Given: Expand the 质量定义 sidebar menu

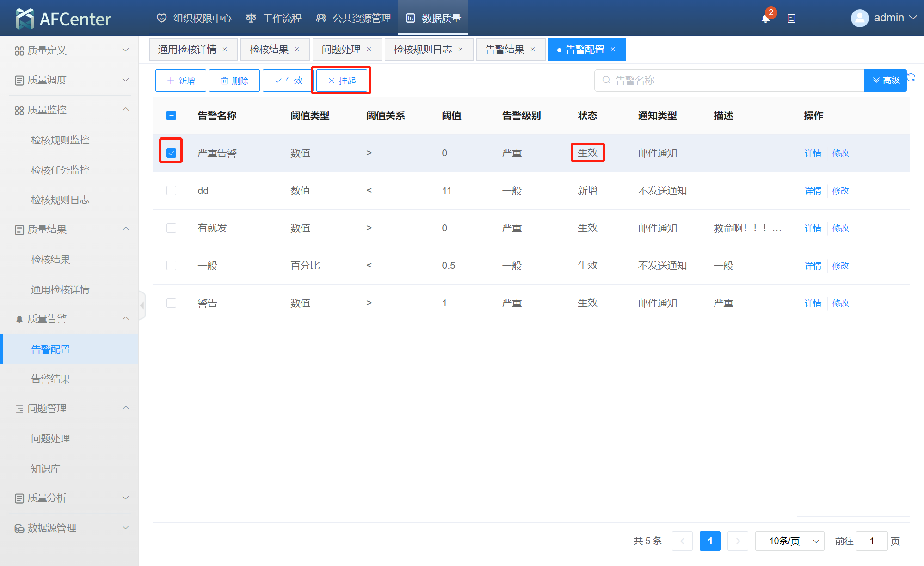Looking at the screenshot, I should 69,50.
